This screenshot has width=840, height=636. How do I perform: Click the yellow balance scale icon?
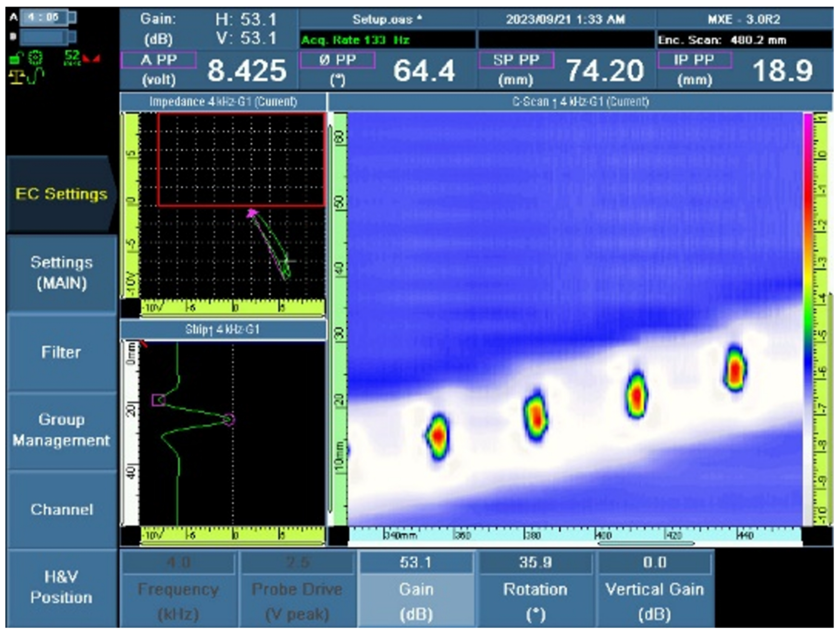click(x=16, y=77)
